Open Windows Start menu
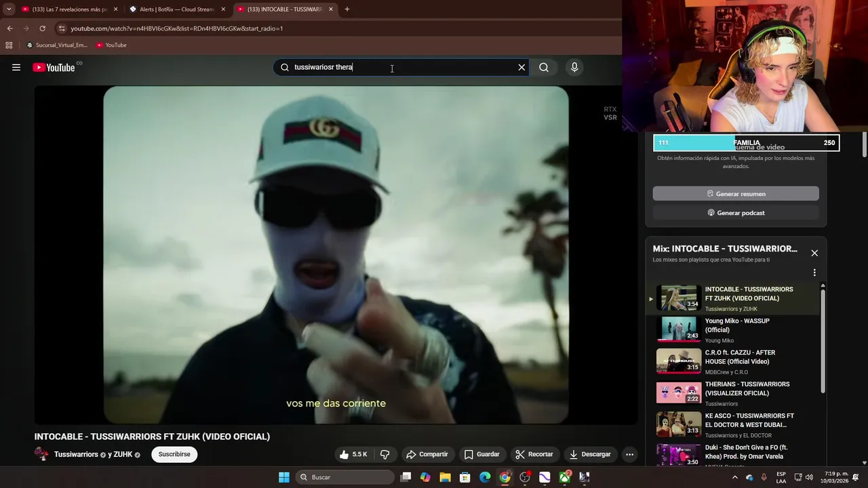This screenshot has width=868, height=488. (x=284, y=477)
